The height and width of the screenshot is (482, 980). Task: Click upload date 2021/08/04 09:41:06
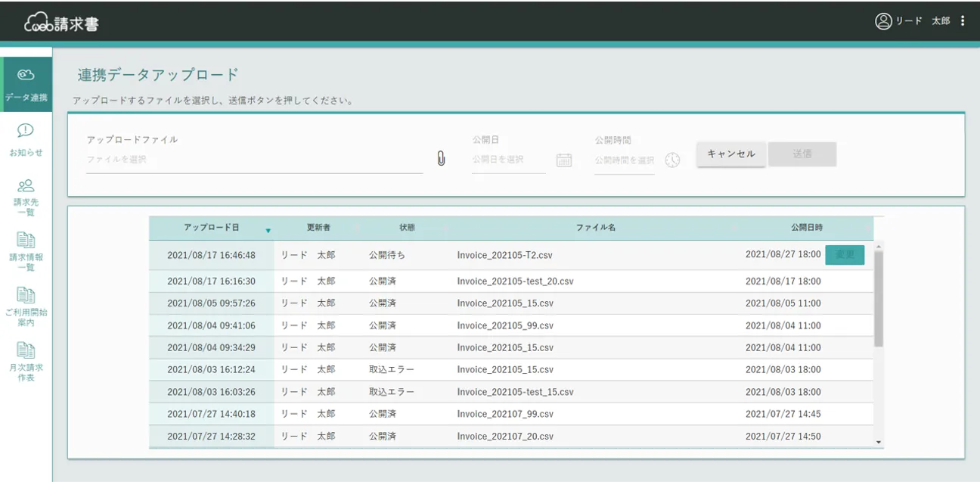click(211, 325)
